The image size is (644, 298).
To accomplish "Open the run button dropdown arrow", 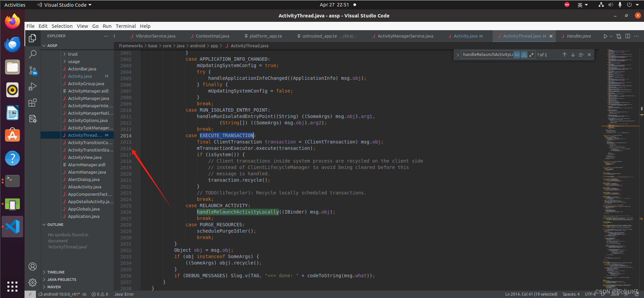I will click(x=611, y=36).
